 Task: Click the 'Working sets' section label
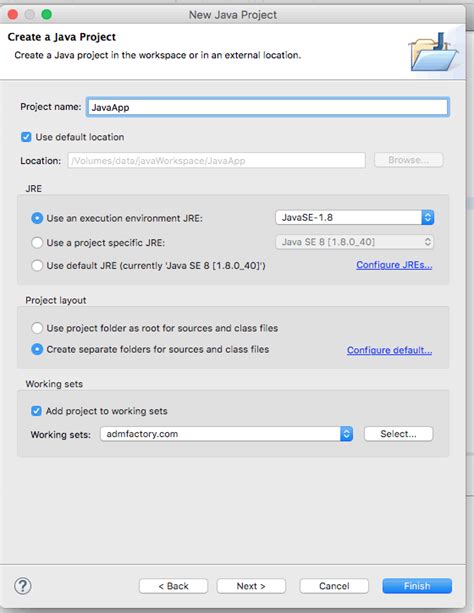(x=54, y=384)
